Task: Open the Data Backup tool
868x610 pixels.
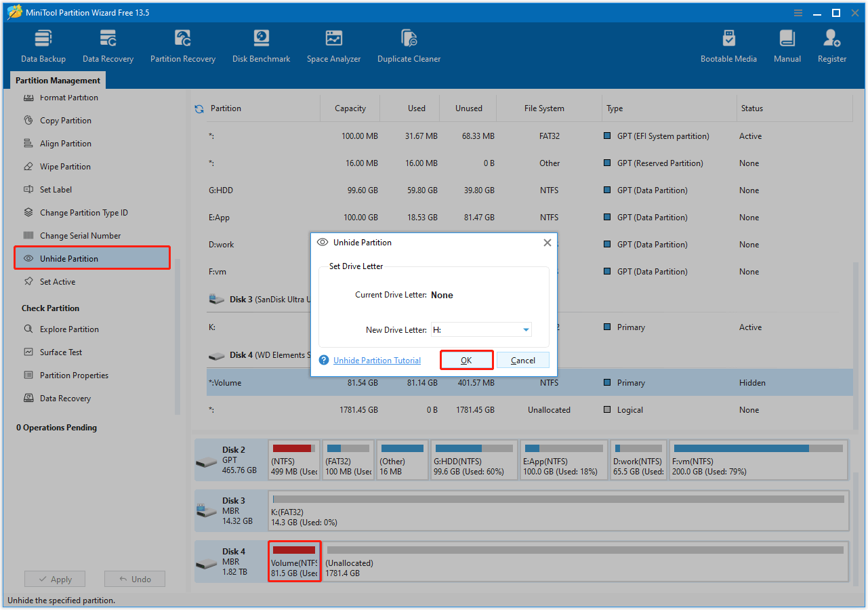Action: coord(43,44)
